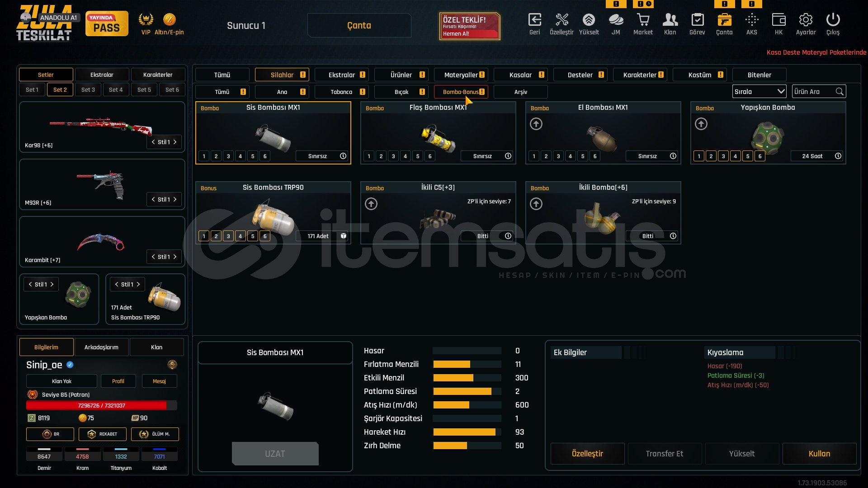Toggle set slot 6 on Sis Bombası TRP90
This screenshot has height=488, width=868.
coord(265,236)
